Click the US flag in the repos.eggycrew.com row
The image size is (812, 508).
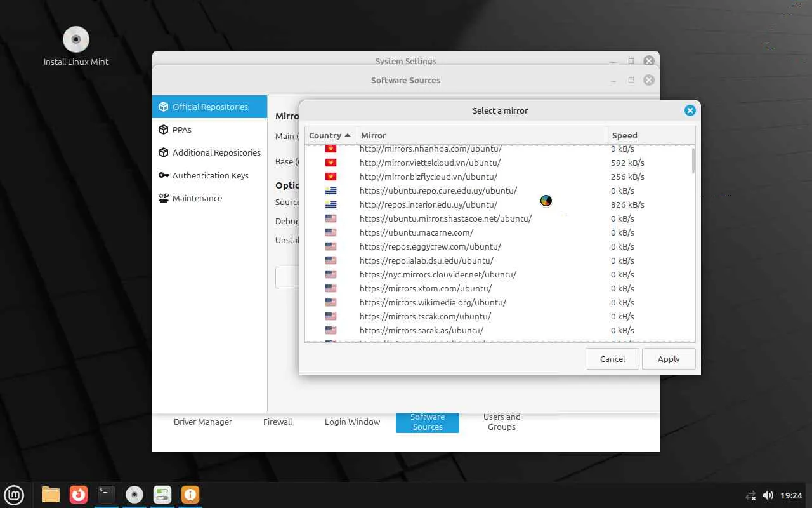331,246
